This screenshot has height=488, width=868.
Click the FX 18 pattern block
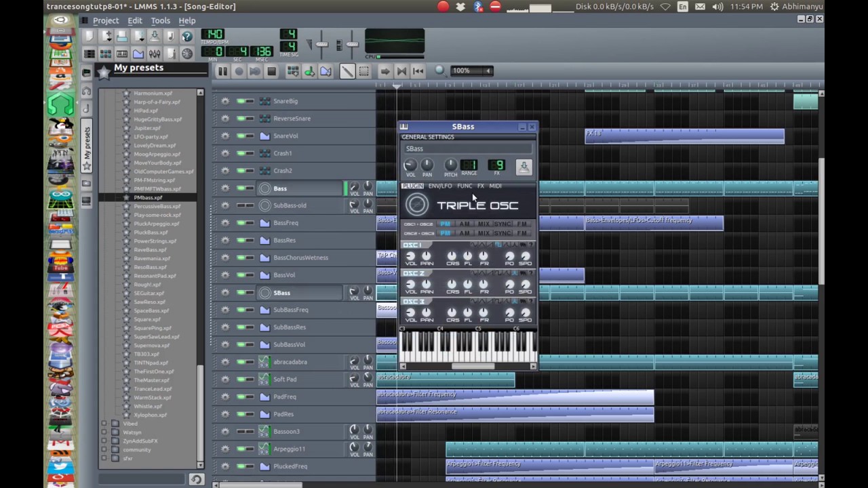684,136
